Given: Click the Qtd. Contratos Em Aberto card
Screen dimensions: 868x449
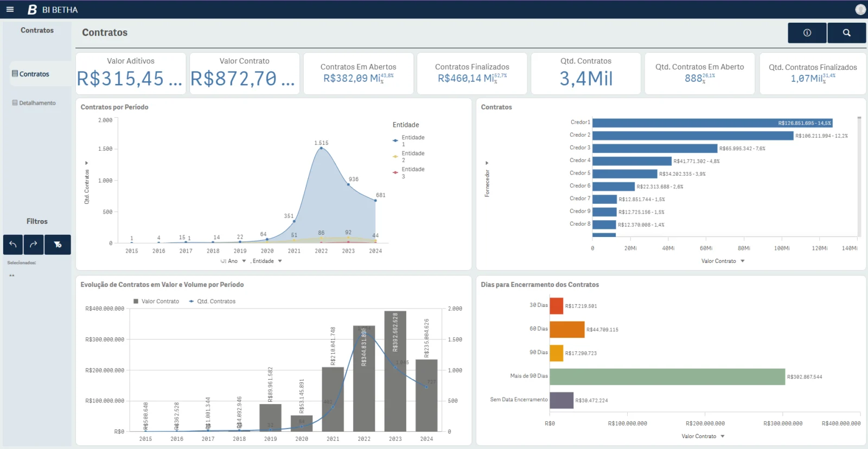Looking at the screenshot, I should pyautogui.click(x=700, y=73).
